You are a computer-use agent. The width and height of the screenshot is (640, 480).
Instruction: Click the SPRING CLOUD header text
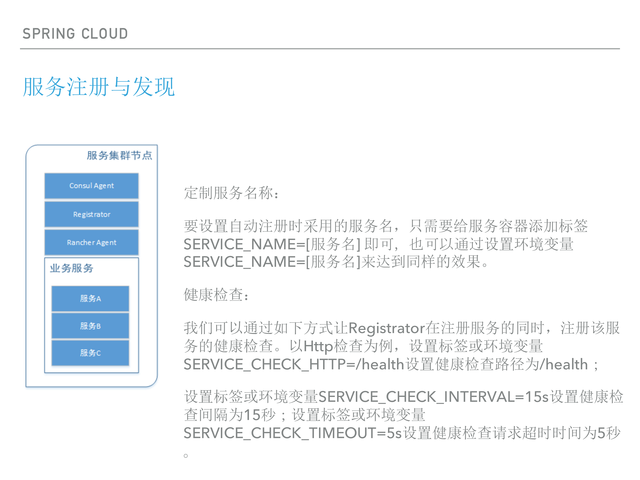click(75, 33)
